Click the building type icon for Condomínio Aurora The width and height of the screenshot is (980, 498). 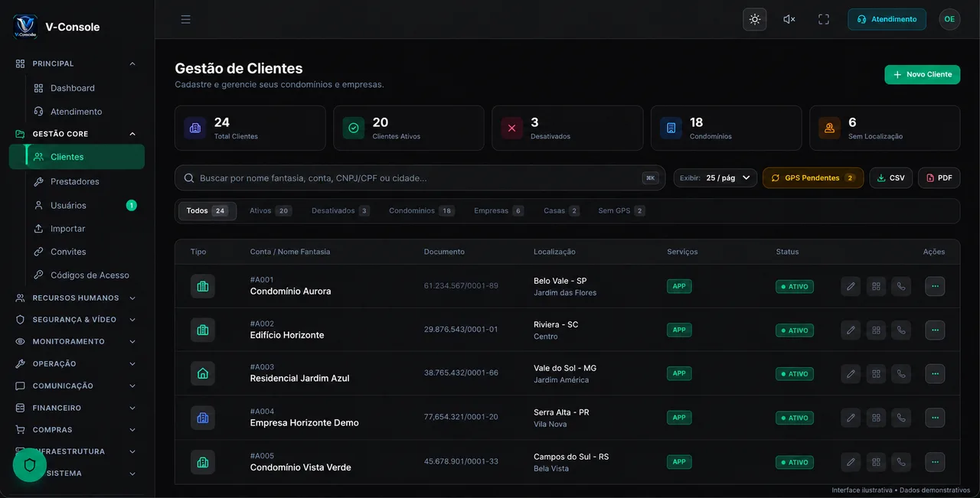tap(203, 286)
